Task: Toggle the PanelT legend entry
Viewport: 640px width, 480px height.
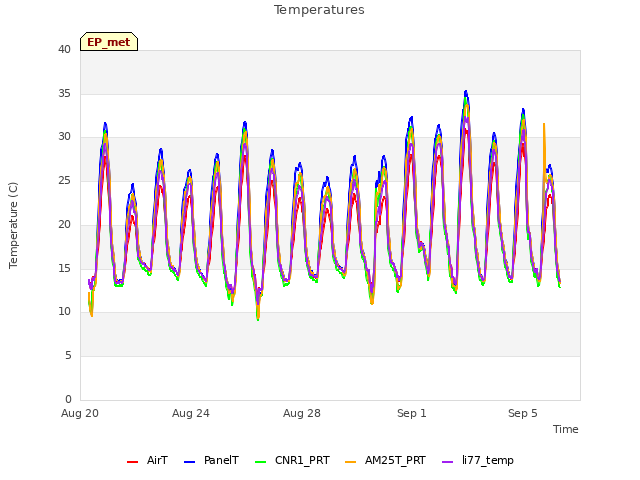Action: [x=211, y=461]
